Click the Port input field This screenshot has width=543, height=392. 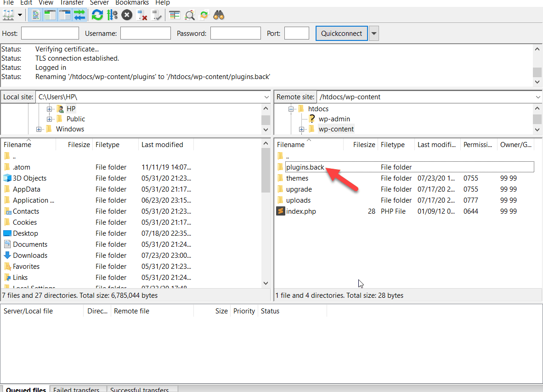point(296,33)
